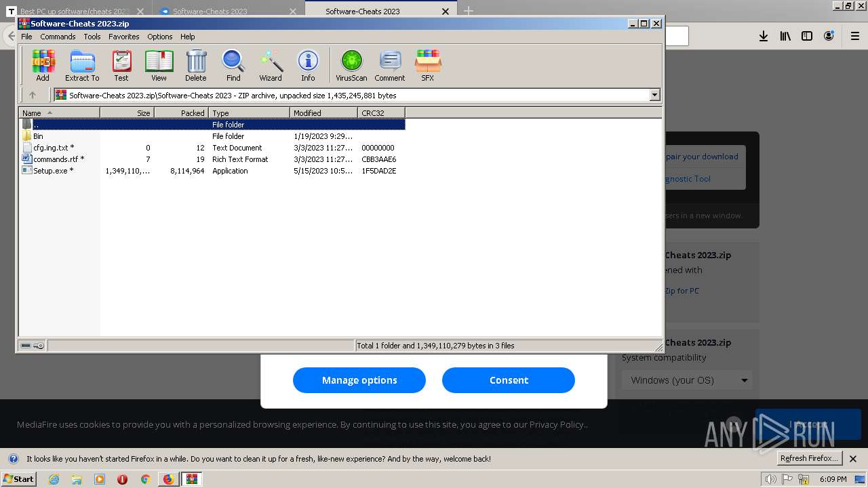Sort by Modified column header
868x488 pixels.
click(324, 113)
